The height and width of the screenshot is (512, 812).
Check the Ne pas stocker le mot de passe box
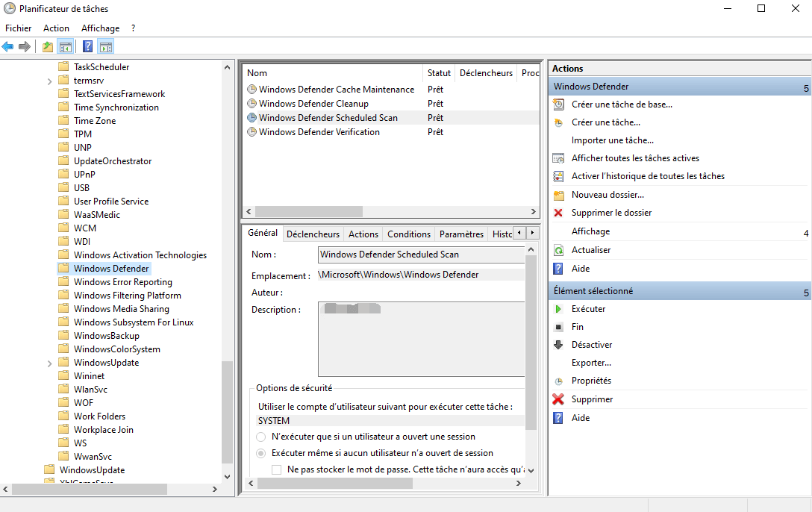277,469
